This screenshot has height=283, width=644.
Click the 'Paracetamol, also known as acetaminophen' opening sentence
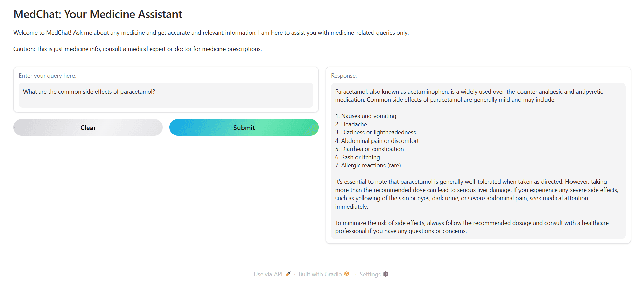pyautogui.click(x=469, y=96)
